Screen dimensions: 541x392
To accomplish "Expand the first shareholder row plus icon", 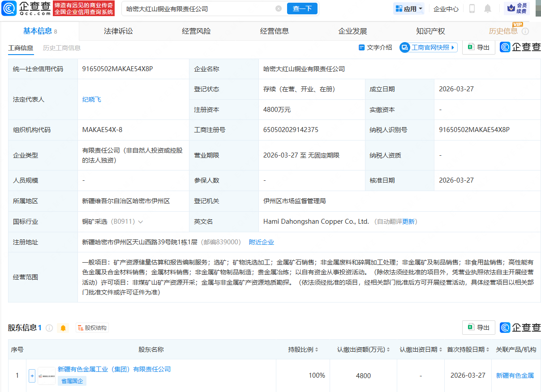I will [32, 376].
